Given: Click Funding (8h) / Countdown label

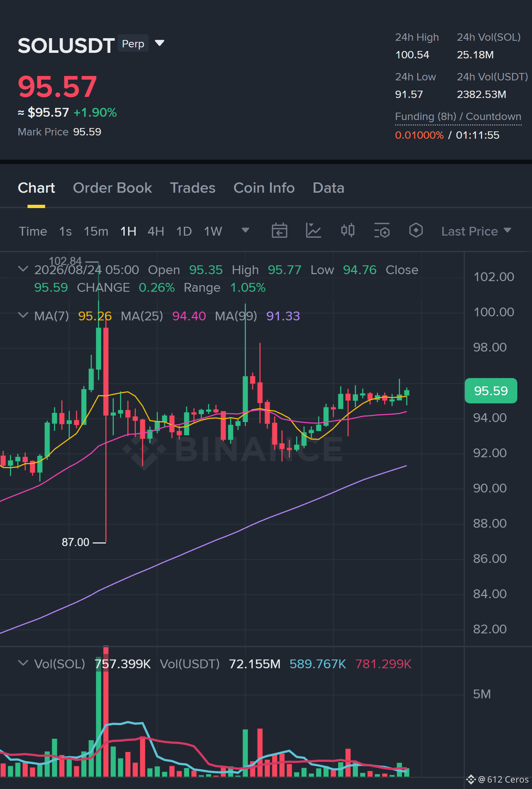Looking at the screenshot, I should coord(458,116).
